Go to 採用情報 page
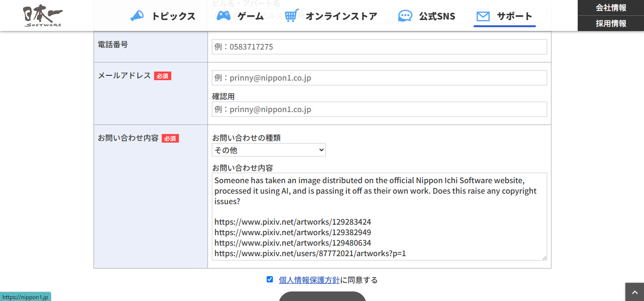The image size is (644, 301). click(x=611, y=23)
